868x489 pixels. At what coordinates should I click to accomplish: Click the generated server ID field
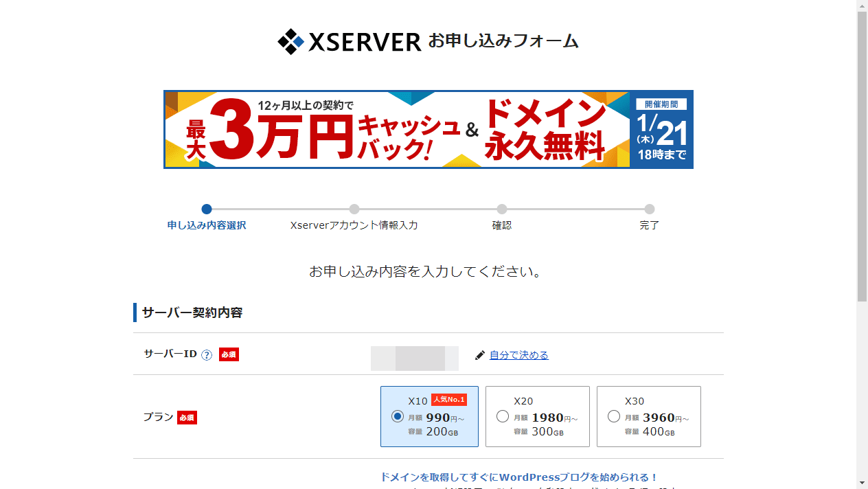coord(415,359)
